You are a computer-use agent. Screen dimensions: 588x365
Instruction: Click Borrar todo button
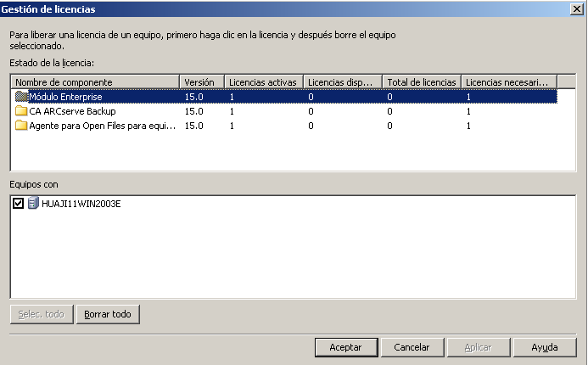click(108, 314)
